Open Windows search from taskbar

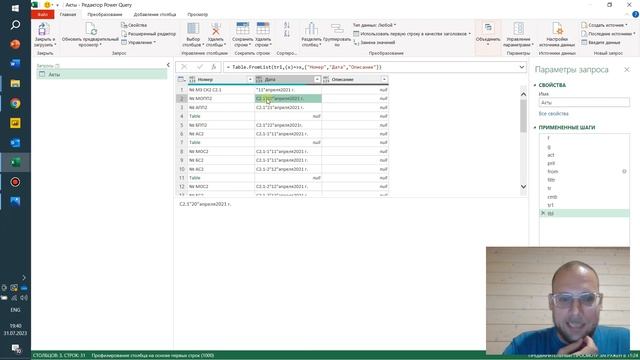click(15, 25)
